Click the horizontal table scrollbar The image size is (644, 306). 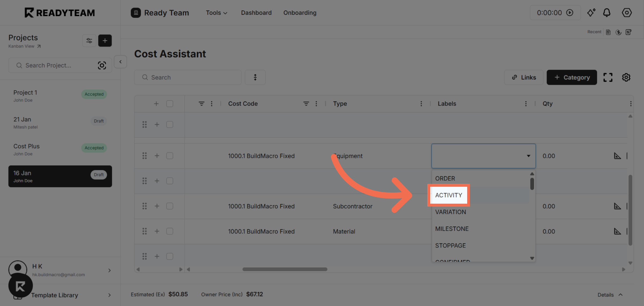pyautogui.click(x=285, y=269)
